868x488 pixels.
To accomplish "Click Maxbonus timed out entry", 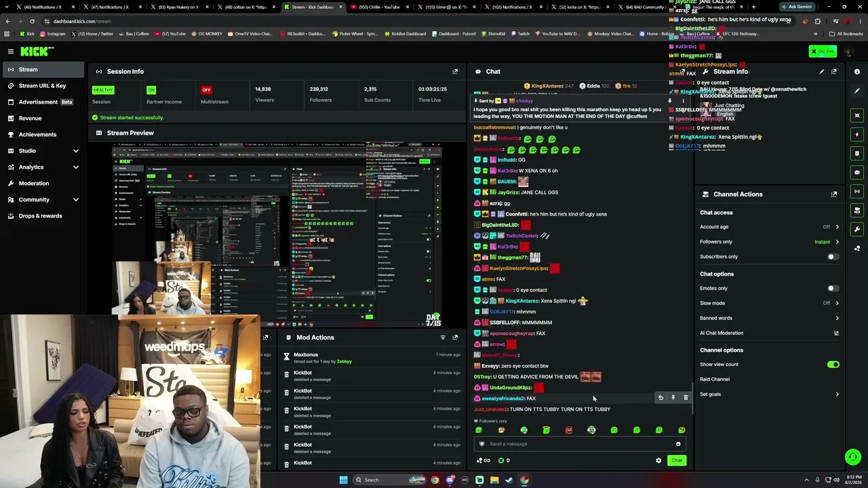I will [373, 358].
